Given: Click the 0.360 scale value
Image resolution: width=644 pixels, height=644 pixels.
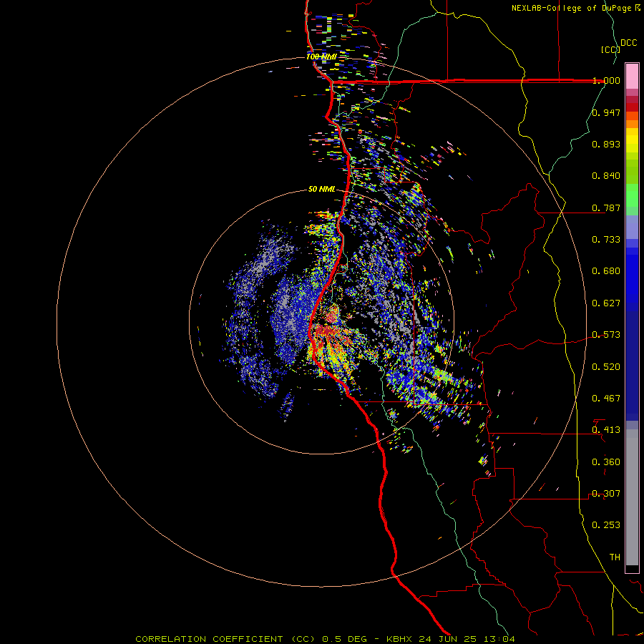Looking at the screenshot, I should [x=606, y=462].
